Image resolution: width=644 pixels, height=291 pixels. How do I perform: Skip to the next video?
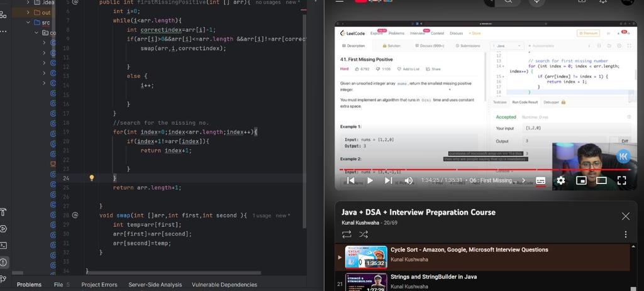pyautogui.click(x=388, y=180)
